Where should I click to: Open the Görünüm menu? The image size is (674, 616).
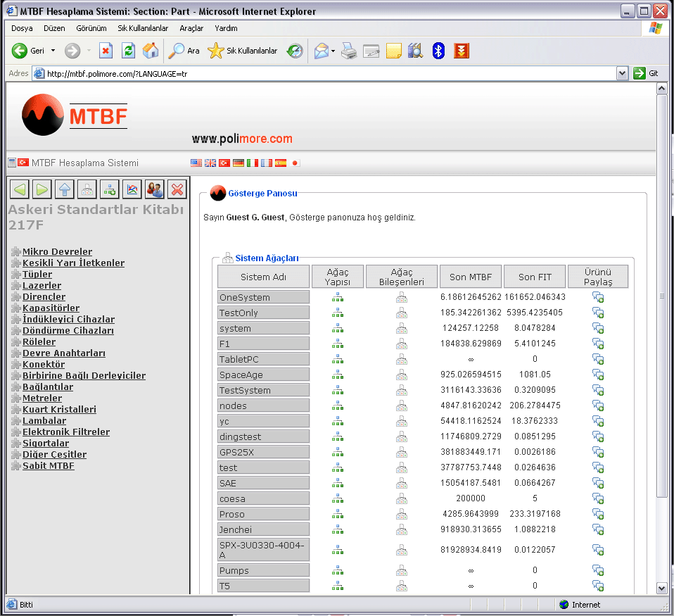[91, 28]
